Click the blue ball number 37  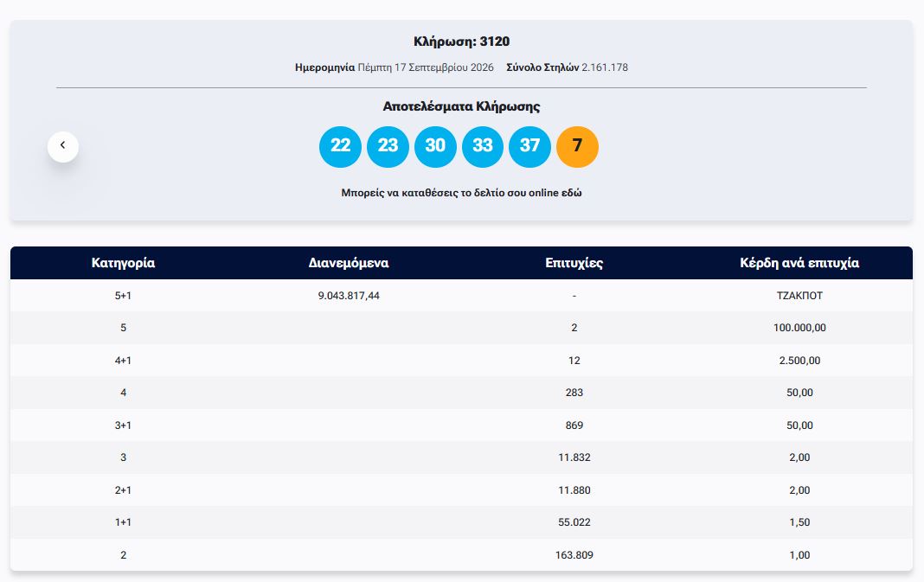click(x=529, y=147)
